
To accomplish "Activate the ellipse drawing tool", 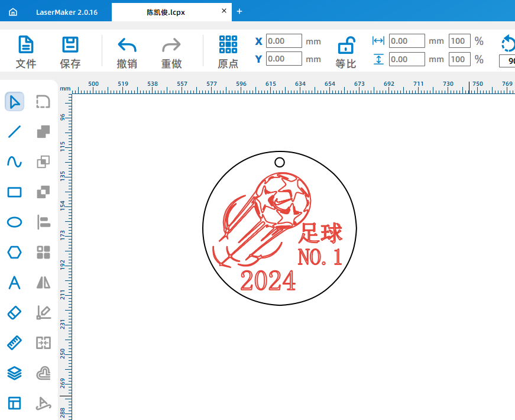I will pyautogui.click(x=15, y=222).
